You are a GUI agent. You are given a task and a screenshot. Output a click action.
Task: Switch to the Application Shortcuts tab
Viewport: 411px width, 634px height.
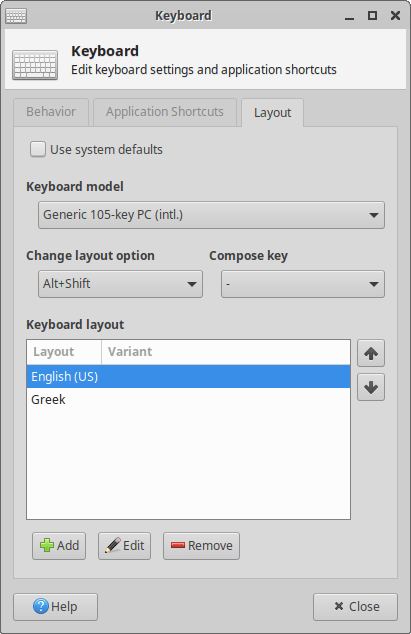point(165,112)
